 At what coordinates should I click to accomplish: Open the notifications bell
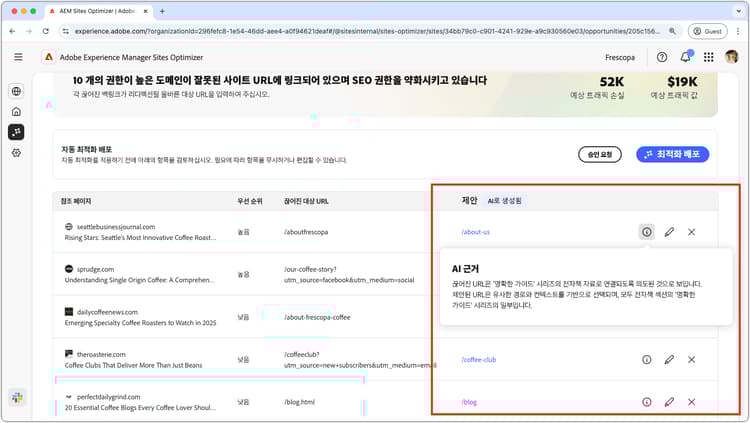[685, 57]
